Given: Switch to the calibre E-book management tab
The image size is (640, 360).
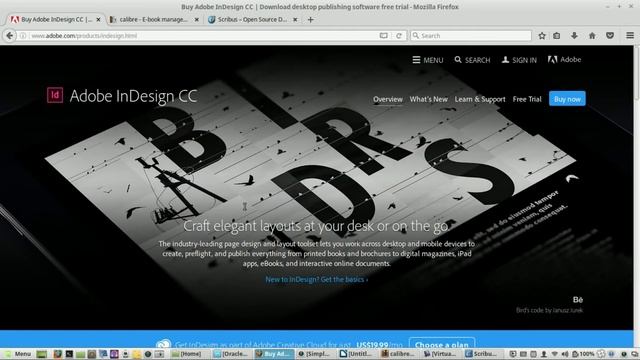Looking at the screenshot, I should click(153, 20).
